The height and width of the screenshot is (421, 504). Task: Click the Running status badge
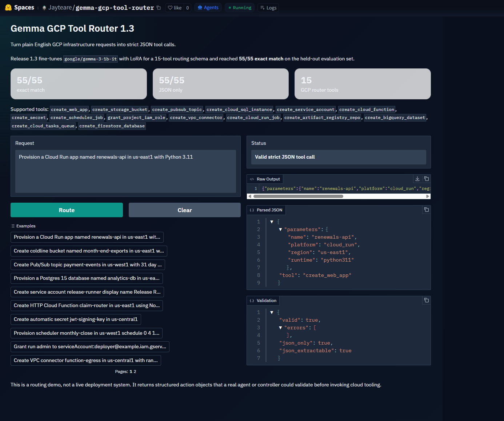240,8
